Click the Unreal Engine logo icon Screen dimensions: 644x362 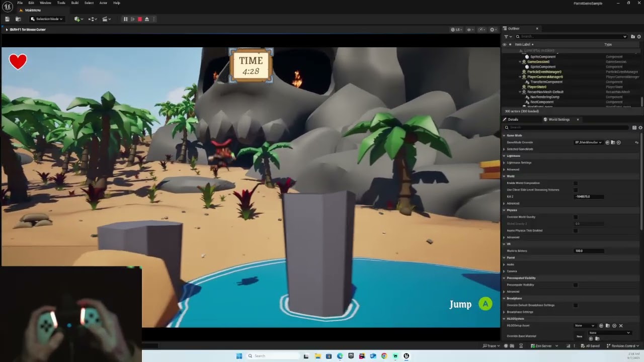(x=8, y=7)
